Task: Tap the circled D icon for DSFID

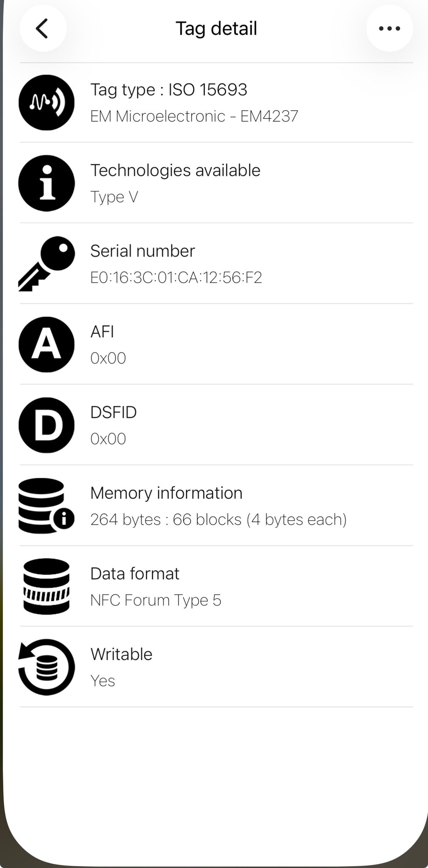Action: point(46,425)
